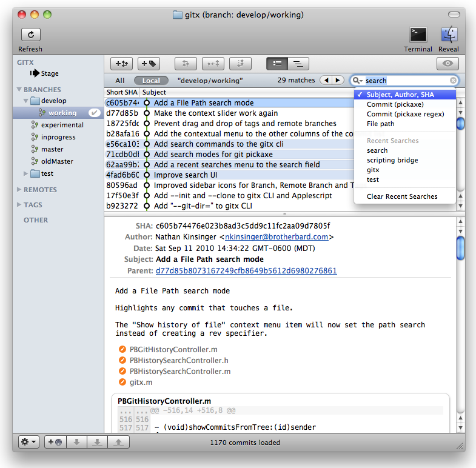
Task: Click the add tag button
Action: coord(149,64)
